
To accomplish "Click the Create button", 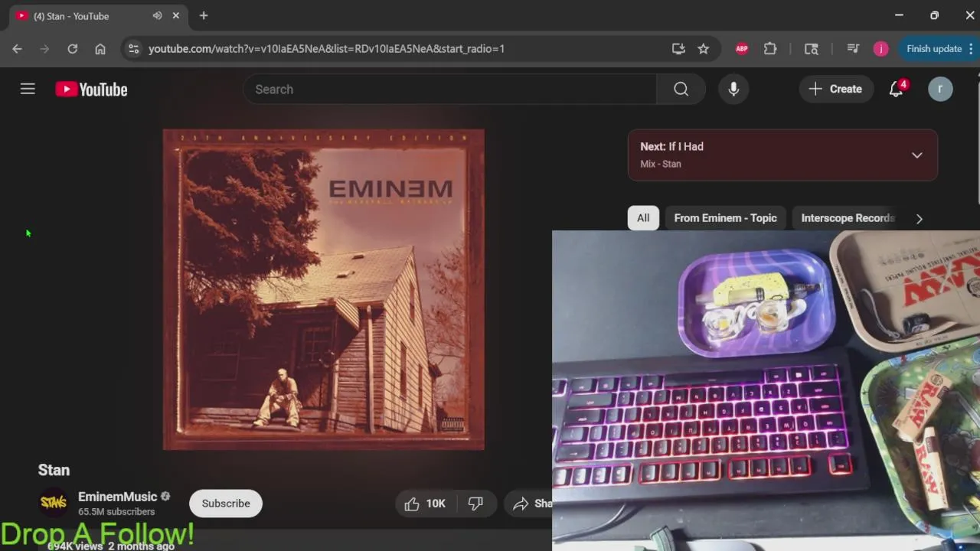I will click(835, 89).
